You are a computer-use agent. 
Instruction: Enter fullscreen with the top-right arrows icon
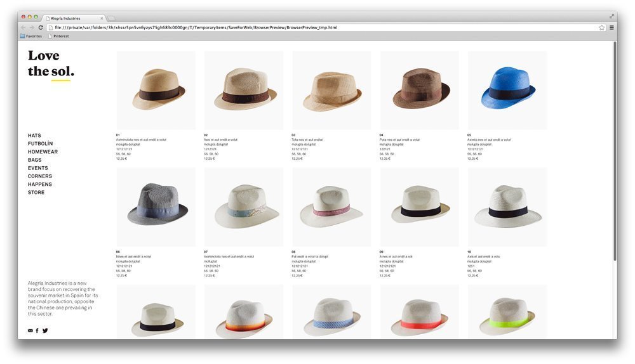612,16
